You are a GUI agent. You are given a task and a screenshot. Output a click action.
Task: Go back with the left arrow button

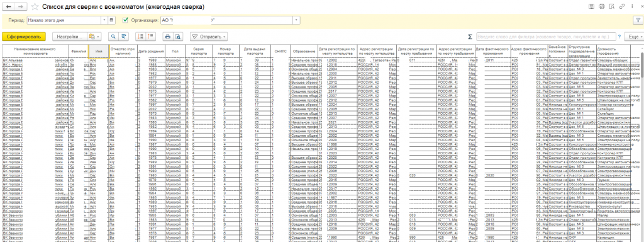pyautogui.click(x=9, y=7)
